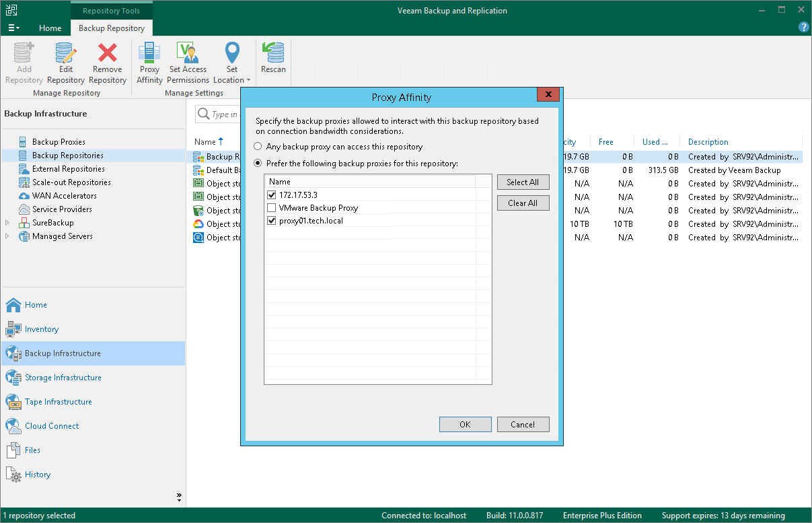This screenshot has height=523, width=812.
Task: Click the Select All button
Action: pos(523,182)
